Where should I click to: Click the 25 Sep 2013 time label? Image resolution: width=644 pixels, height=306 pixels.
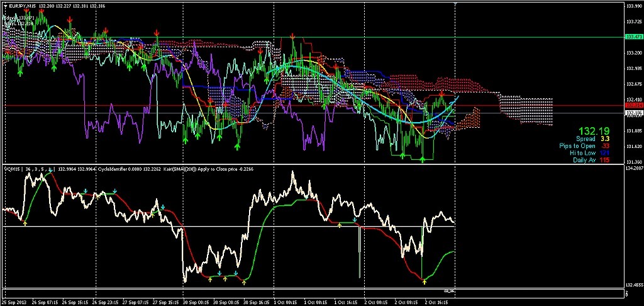(14, 302)
